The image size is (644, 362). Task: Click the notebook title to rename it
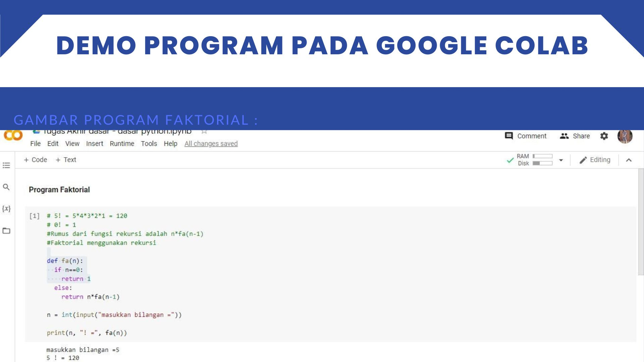pyautogui.click(x=117, y=132)
